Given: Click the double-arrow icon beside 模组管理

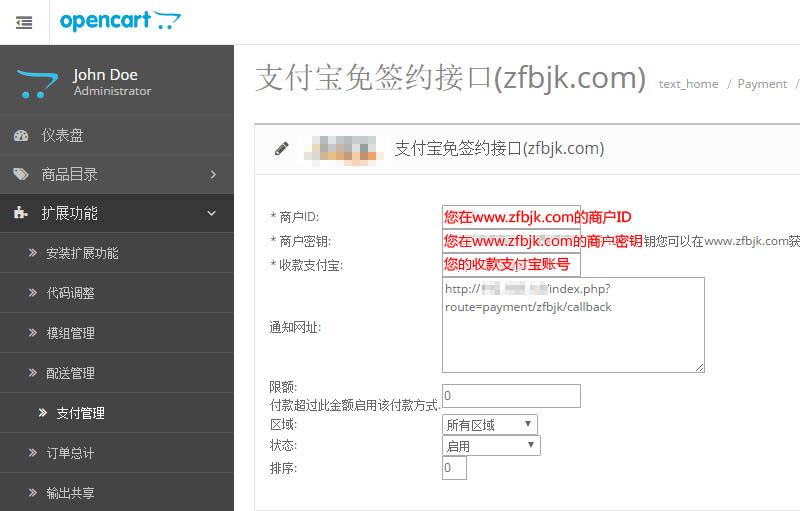Looking at the screenshot, I should point(33,333).
